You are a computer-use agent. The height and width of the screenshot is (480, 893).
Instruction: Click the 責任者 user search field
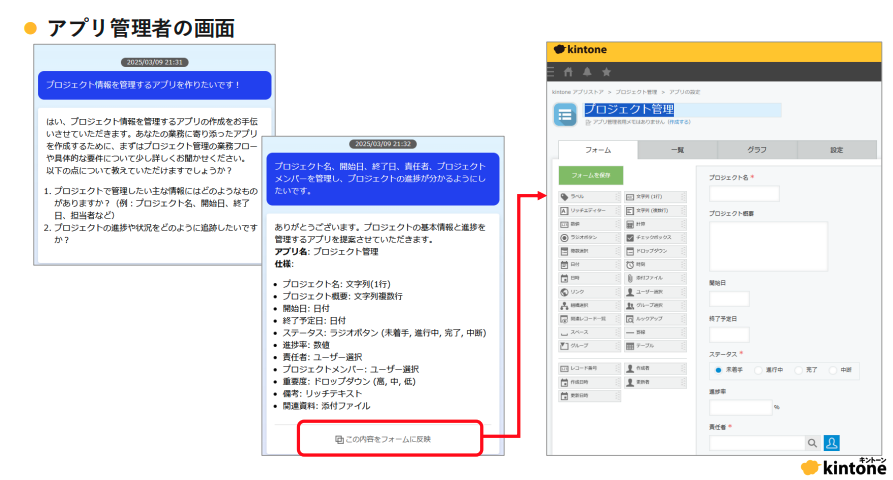click(x=757, y=443)
